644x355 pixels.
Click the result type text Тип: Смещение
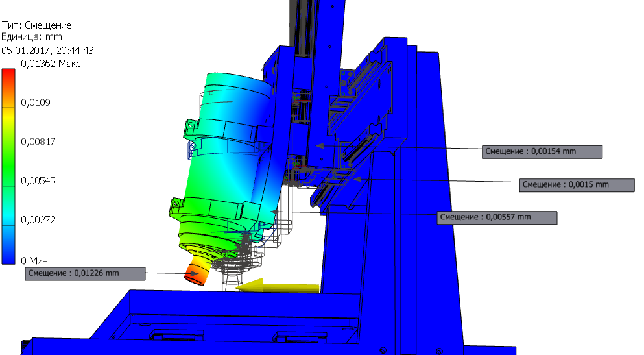(x=36, y=25)
